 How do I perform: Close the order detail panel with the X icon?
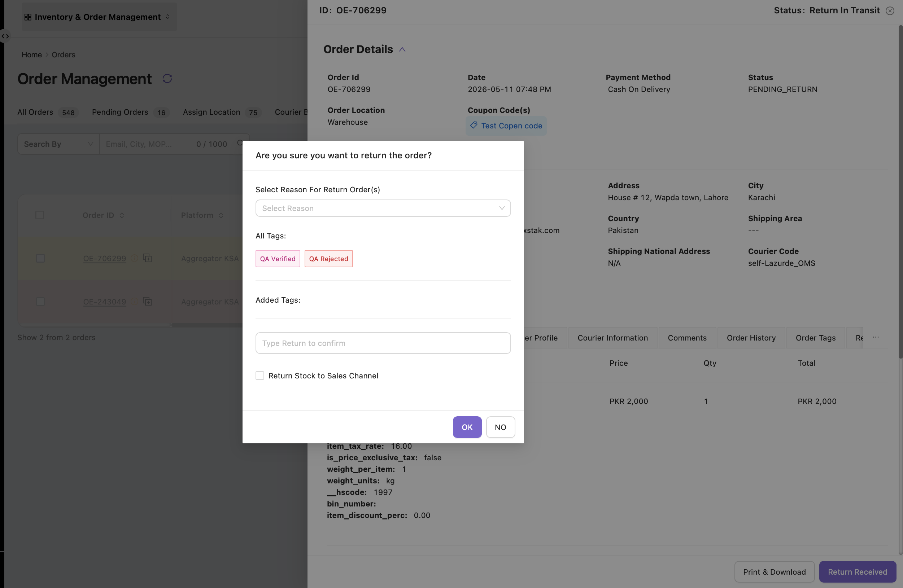point(890,10)
